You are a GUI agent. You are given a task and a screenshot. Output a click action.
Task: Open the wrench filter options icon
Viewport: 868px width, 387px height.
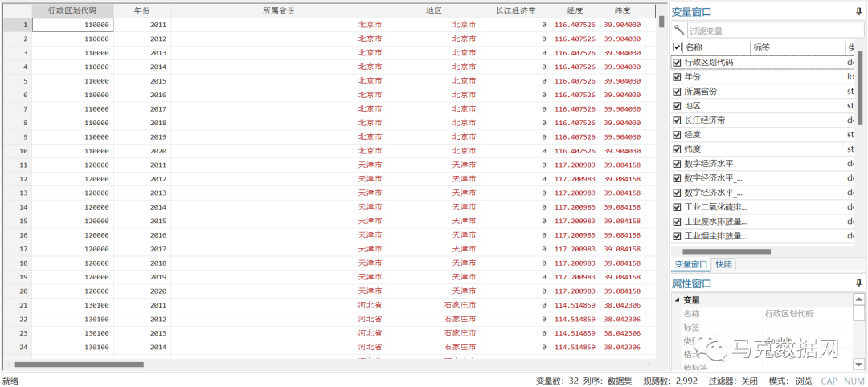pos(679,30)
